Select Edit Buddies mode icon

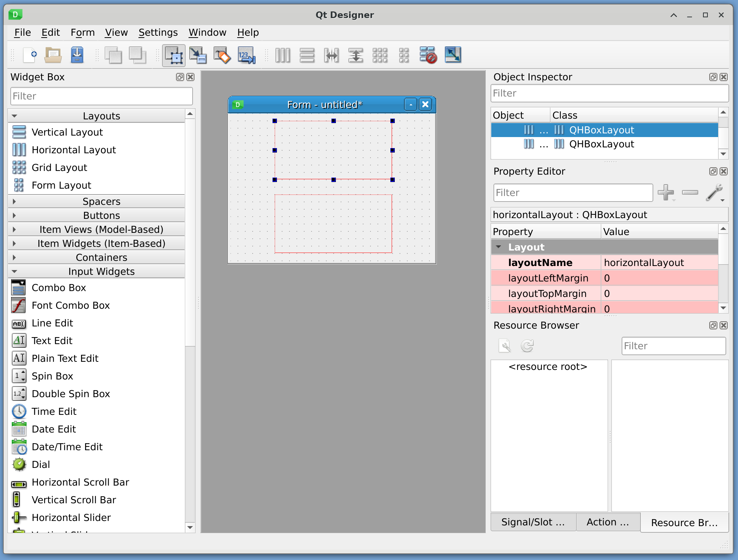222,55
